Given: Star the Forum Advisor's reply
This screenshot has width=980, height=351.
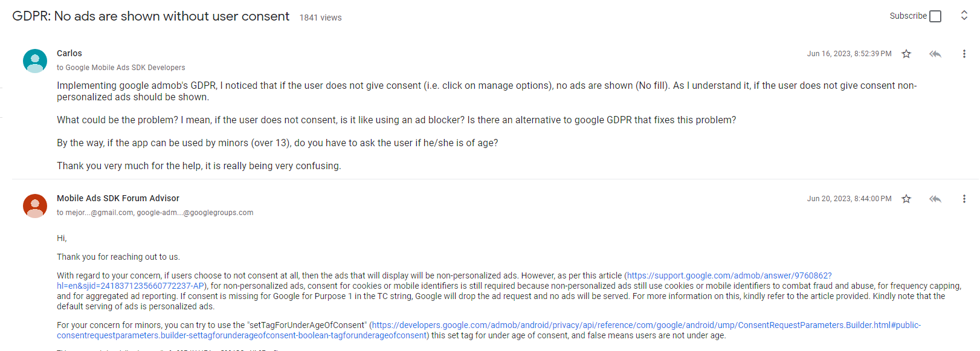Looking at the screenshot, I should (x=906, y=198).
